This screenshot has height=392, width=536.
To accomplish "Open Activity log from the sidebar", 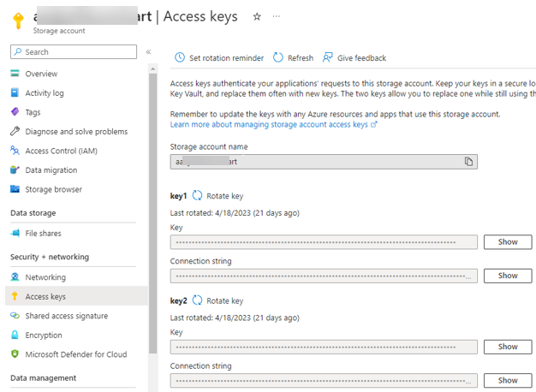I will click(45, 93).
